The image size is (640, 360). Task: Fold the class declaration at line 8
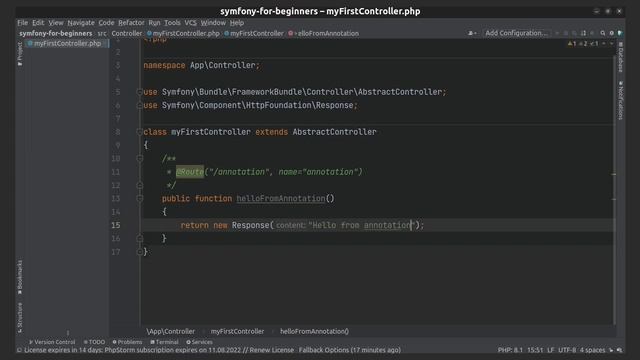(140, 132)
